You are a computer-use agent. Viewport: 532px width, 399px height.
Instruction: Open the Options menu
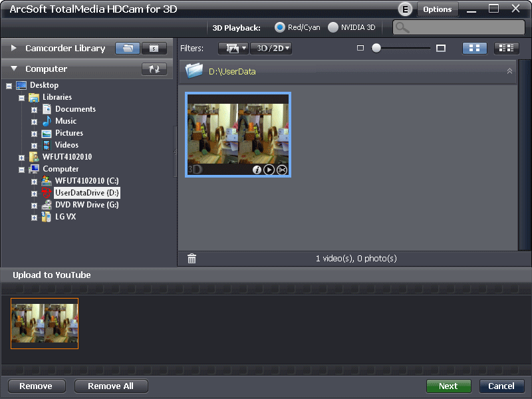point(438,9)
